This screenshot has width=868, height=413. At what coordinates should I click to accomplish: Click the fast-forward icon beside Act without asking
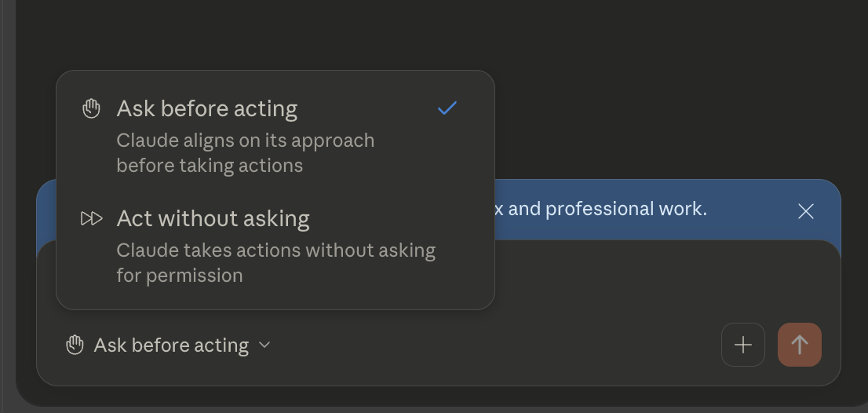tap(92, 219)
